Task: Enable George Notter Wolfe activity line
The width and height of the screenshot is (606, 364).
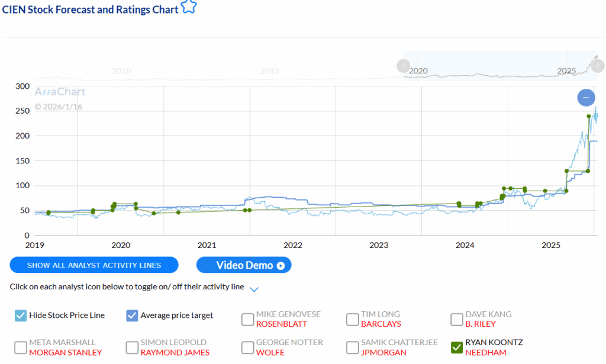Action: click(248, 347)
